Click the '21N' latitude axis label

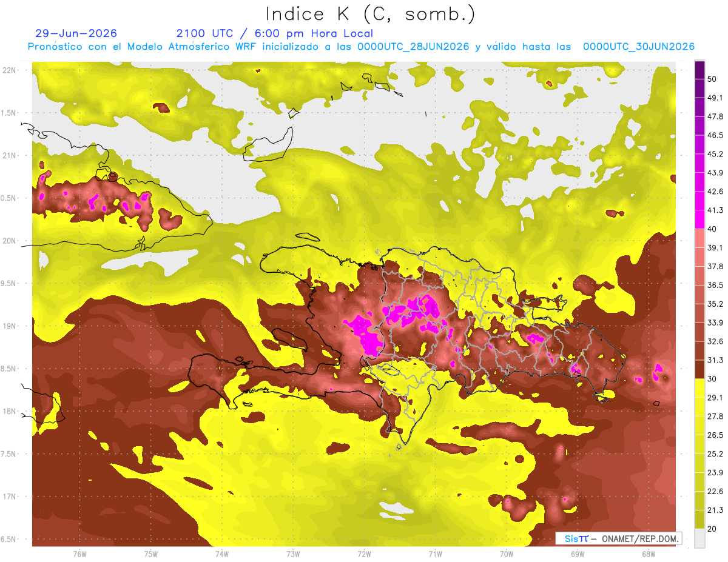point(8,155)
